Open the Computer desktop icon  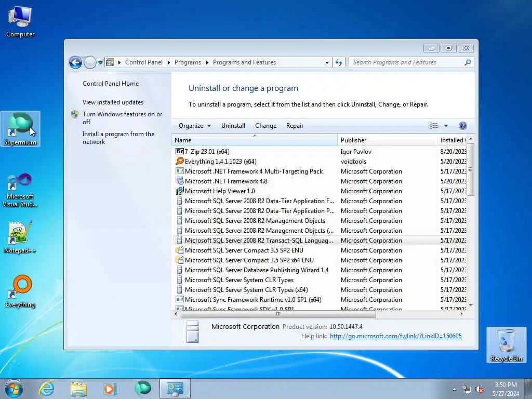click(x=20, y=21)
